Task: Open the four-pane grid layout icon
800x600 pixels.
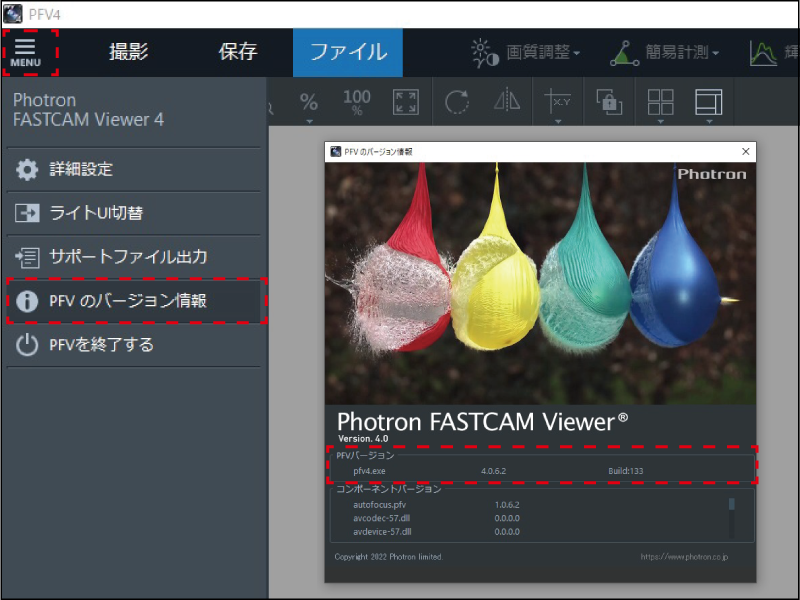Action: click(660, 102)
